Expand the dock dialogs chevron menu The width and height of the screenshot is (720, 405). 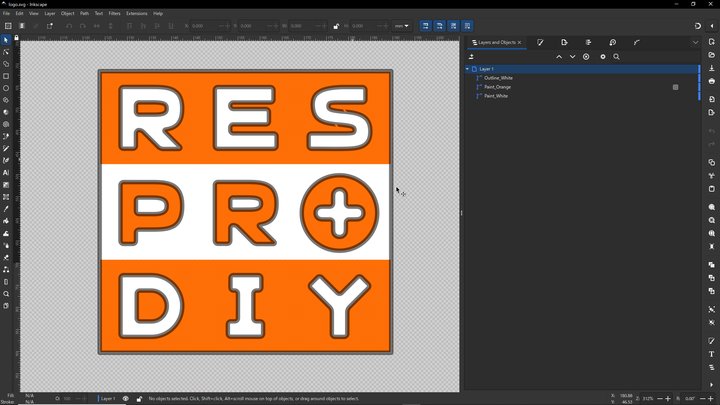click(x=696, y=42)
